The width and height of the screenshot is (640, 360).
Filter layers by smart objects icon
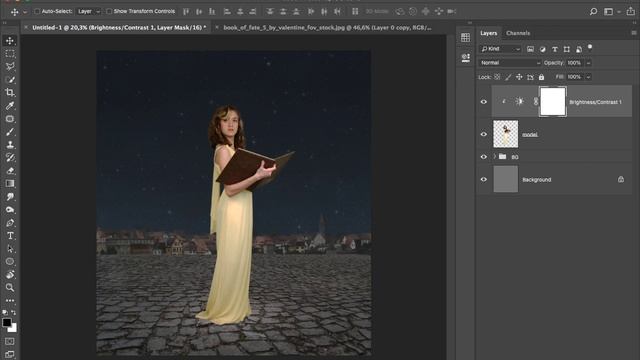coord(579,49)
